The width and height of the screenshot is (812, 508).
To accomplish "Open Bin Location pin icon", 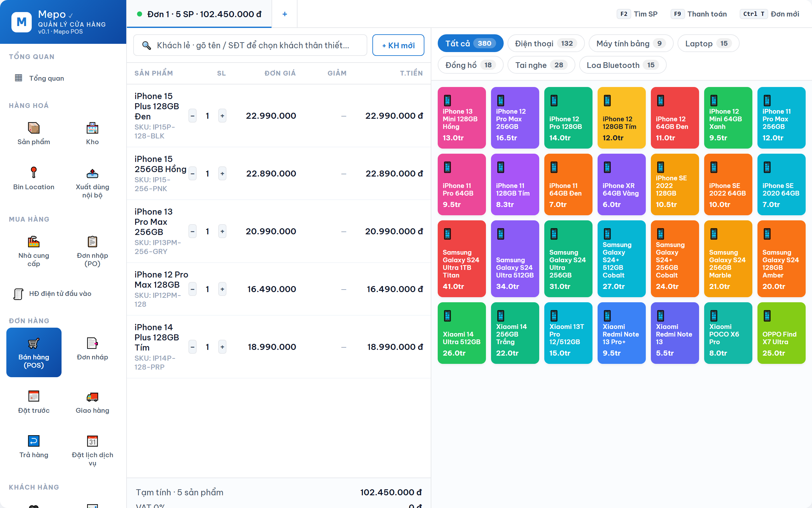I will coord(34,173).
